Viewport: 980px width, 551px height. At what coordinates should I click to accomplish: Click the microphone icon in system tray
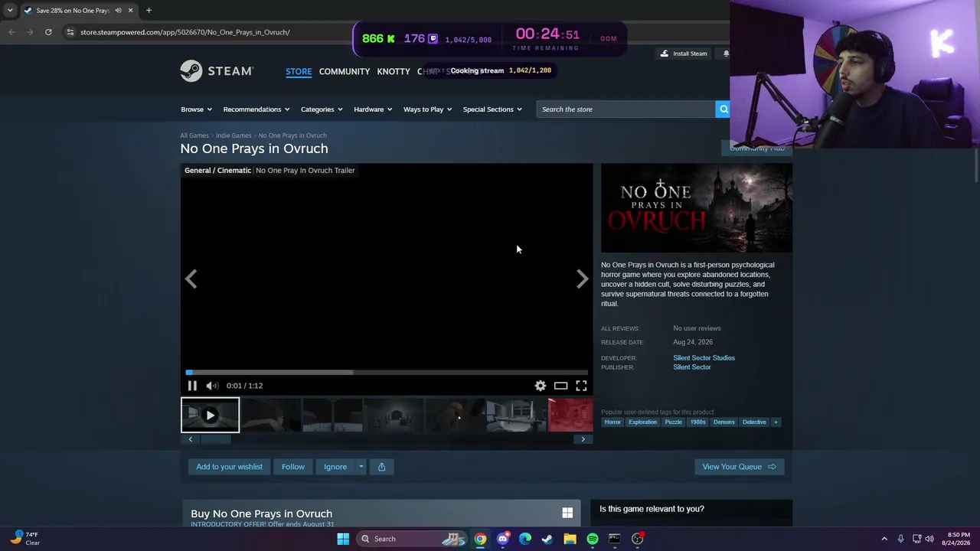900,539
